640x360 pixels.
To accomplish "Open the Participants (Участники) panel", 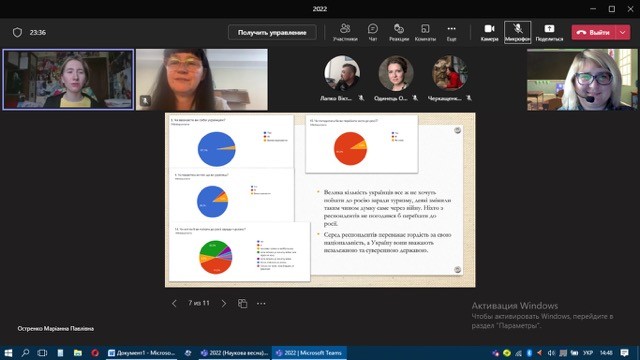I will [345, 32].
